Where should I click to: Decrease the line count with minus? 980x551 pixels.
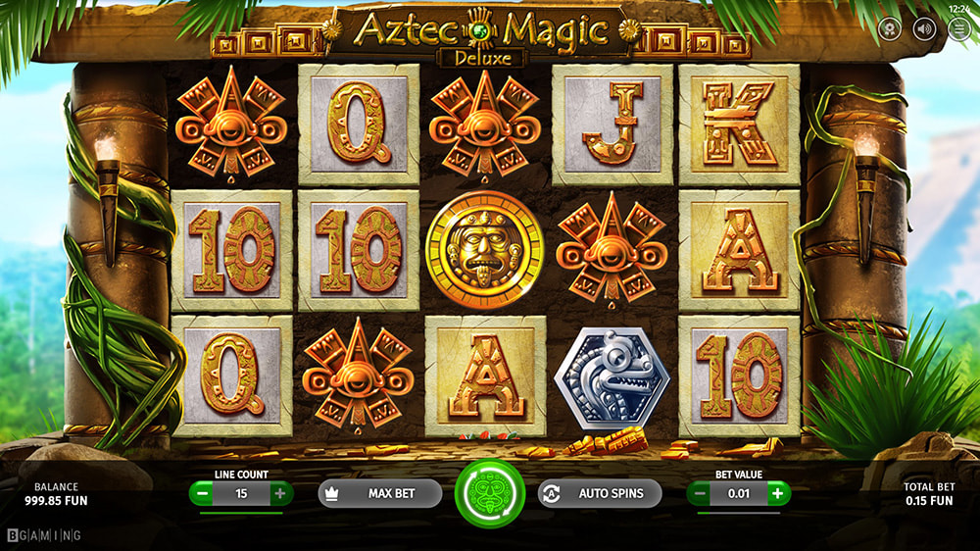[202, 493]
